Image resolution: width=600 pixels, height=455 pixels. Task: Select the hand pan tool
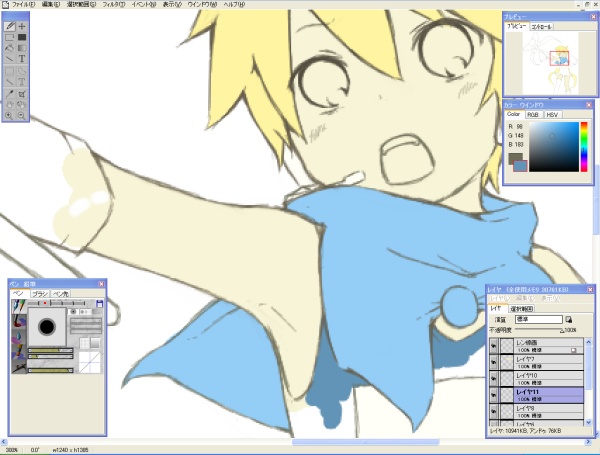pos(10,104)
